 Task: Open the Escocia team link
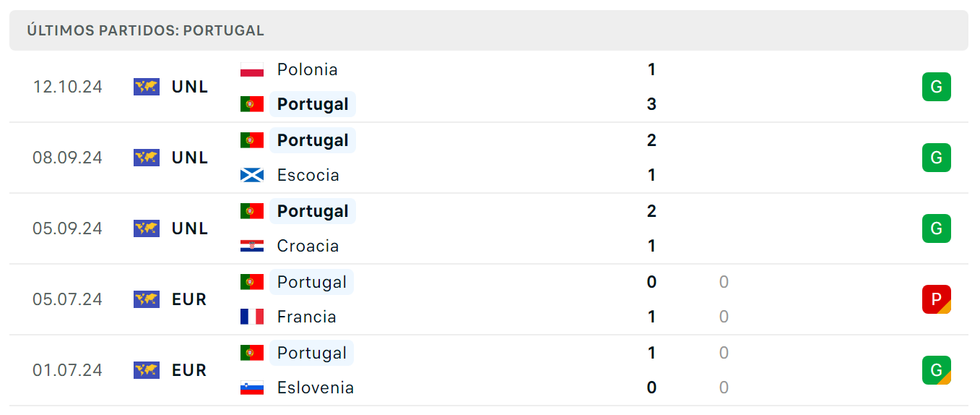pyautogui.click(x=308, y=175)
